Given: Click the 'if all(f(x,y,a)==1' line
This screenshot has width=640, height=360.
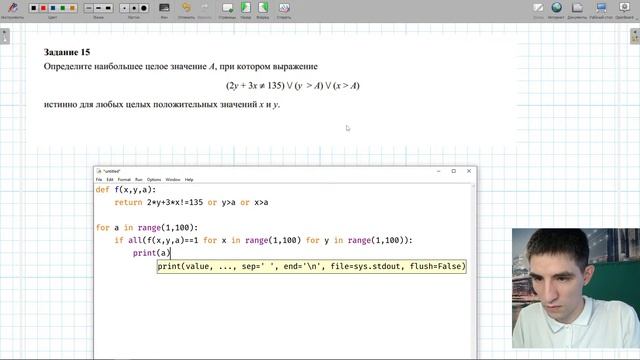Looking at the screenshot, I should (x=264, y=240).
